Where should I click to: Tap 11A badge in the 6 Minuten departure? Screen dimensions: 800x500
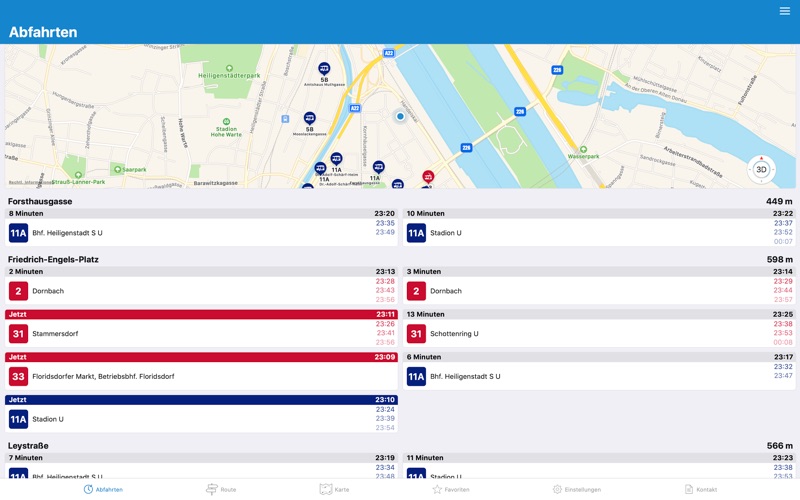point(416,377)
